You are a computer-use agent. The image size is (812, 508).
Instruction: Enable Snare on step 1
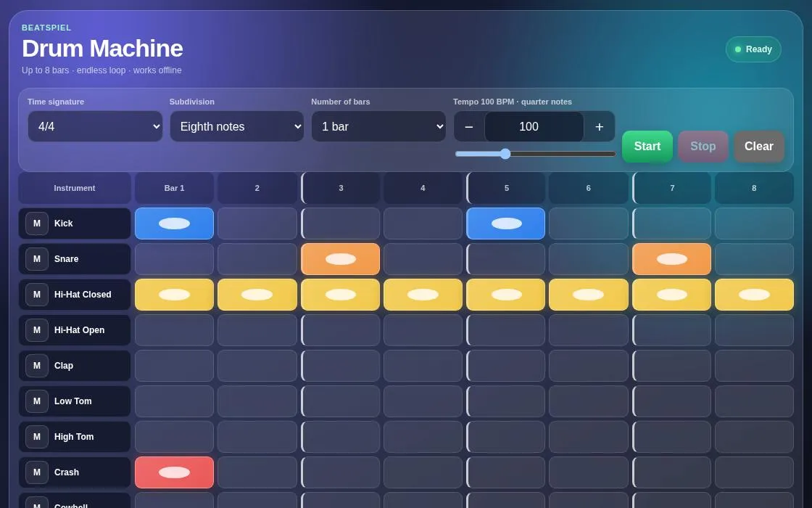(175, 259)
